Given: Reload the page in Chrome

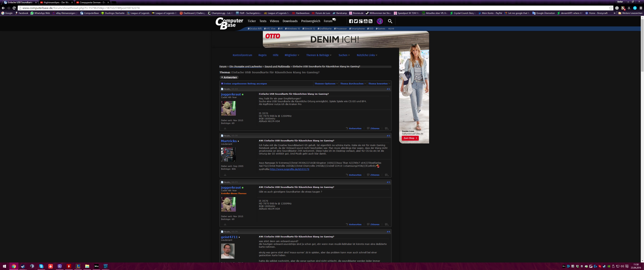Looking at the screenshot, I should [14, 8].
